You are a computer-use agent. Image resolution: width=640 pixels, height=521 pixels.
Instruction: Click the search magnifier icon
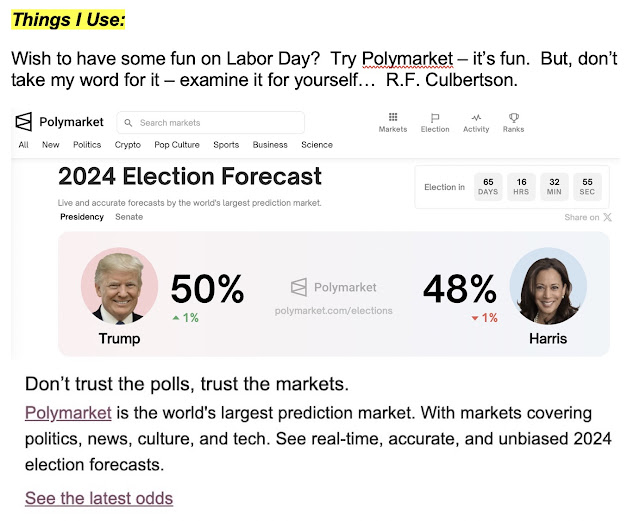click(x=128, y=122)
